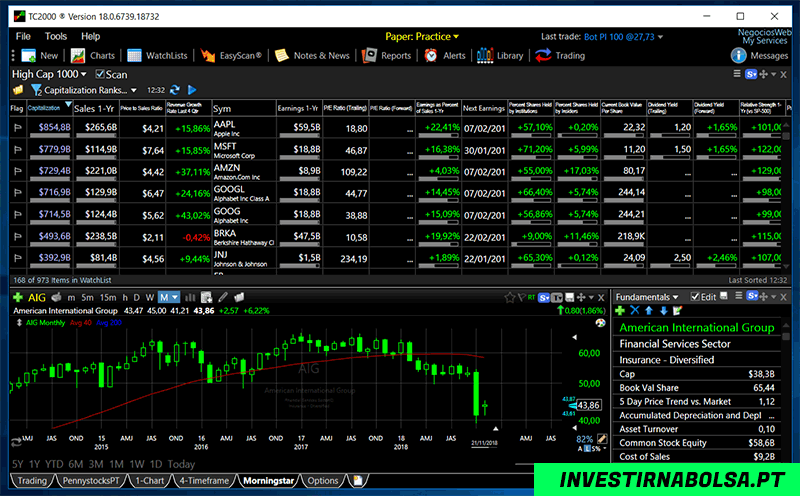Flag the GOOGL row
800x496 pixels.
[18, 193]
